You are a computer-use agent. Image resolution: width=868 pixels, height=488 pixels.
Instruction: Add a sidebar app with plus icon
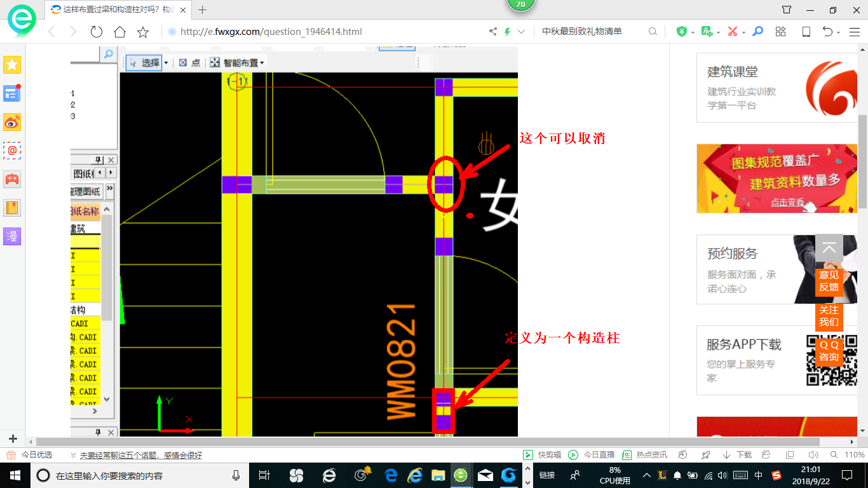(x=13, y=439)
